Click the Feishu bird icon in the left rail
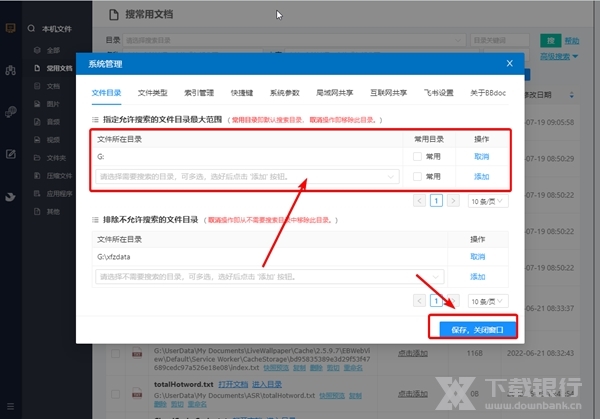The width and height of the screenshot is (600, 419). click(x=10, y=197)
